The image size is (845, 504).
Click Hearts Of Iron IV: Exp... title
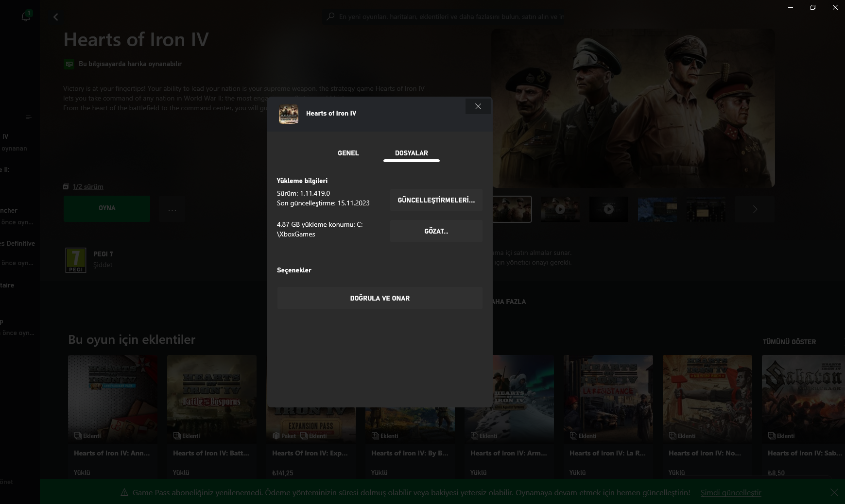click(310, 453)
